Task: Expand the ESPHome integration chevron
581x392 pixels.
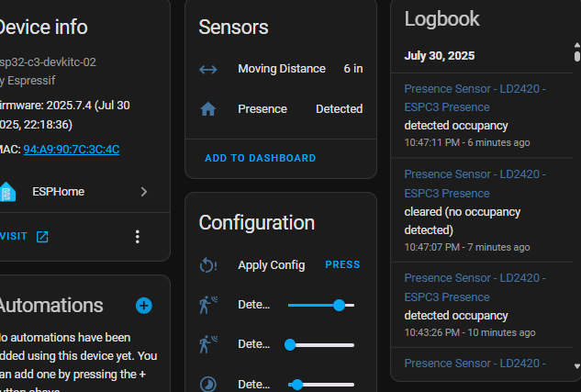Action: 144,192
